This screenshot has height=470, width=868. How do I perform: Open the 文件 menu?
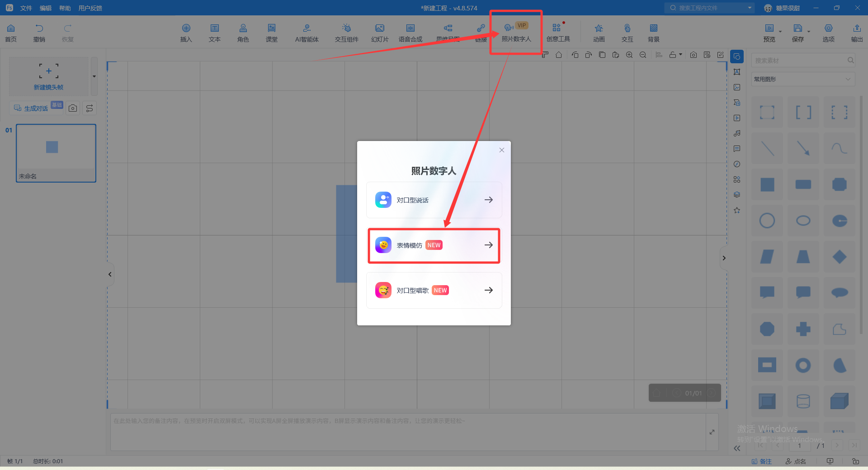pos(26,8)
